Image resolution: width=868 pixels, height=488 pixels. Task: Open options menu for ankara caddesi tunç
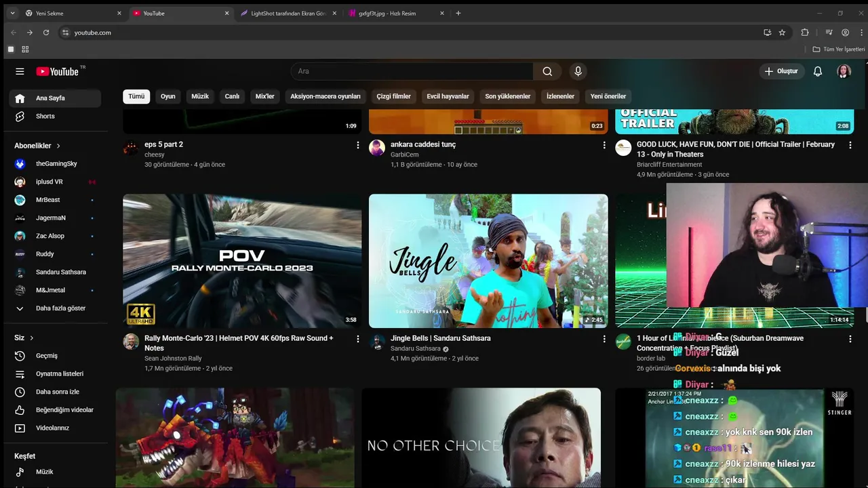pyautogui.click(x=604, y=145)
